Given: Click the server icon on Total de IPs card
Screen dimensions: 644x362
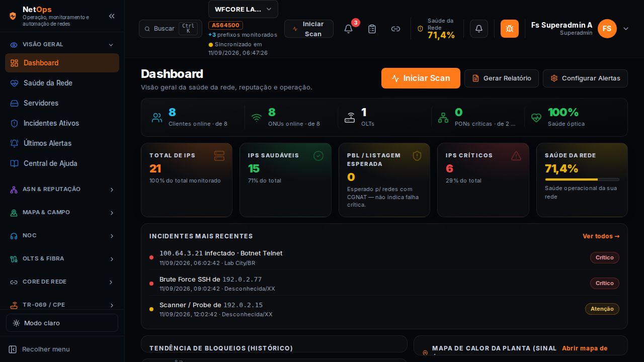Looking at the screenshot, I should (219, 156).
